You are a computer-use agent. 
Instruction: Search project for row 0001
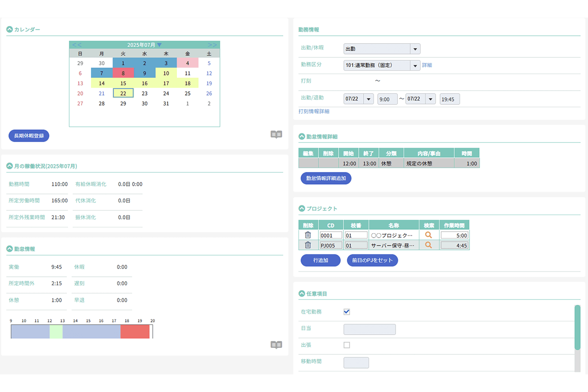(429, 235)
